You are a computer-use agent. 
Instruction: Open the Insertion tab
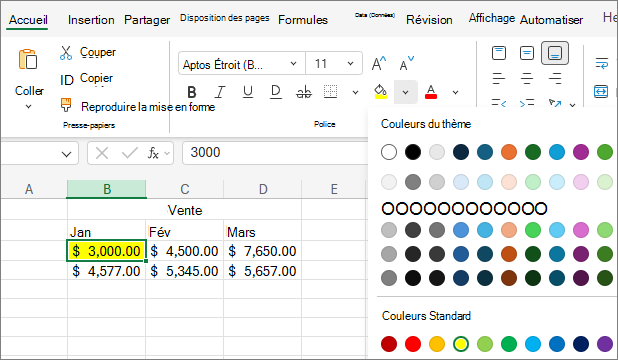point(91,20)
